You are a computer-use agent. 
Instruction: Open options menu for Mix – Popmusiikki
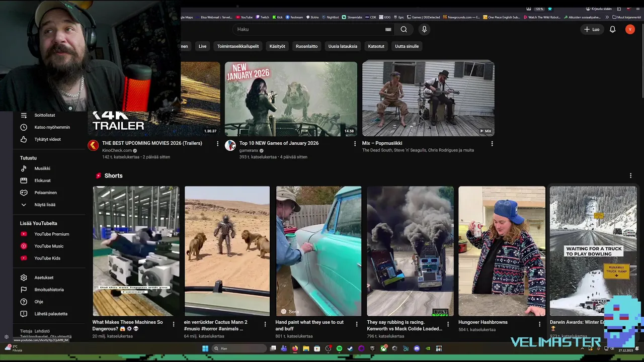click(x=492, y=144)
